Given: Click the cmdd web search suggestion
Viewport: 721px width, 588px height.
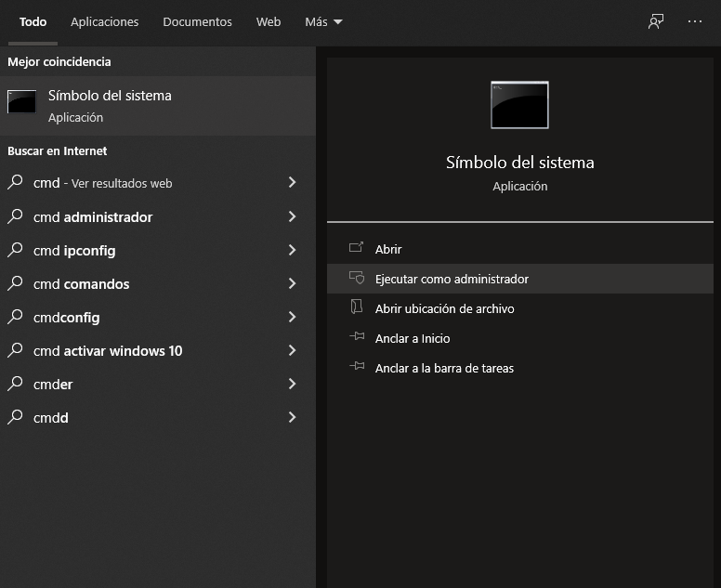Looking at the screenshot, I should (x=51, y=417).
